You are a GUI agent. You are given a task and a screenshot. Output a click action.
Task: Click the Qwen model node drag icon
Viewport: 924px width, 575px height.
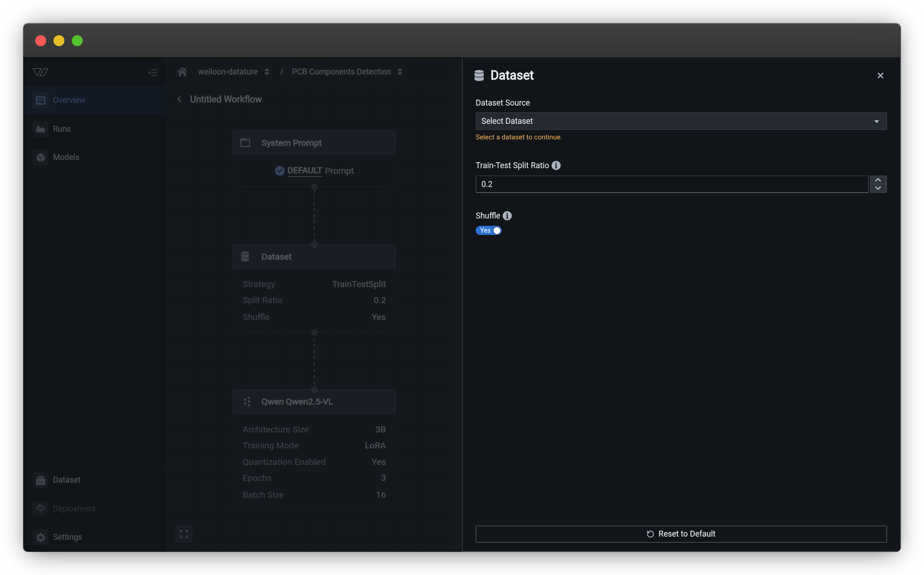[x=247, y=402]
